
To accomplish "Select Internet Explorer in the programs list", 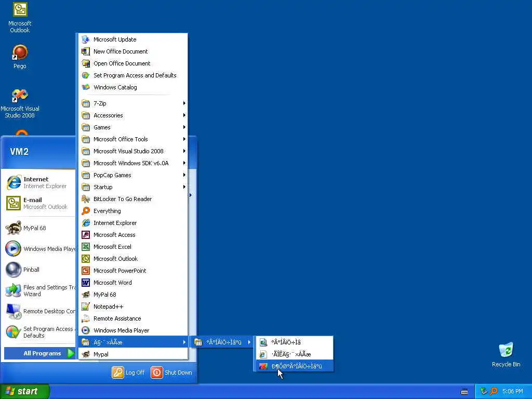I will [133, 223].
